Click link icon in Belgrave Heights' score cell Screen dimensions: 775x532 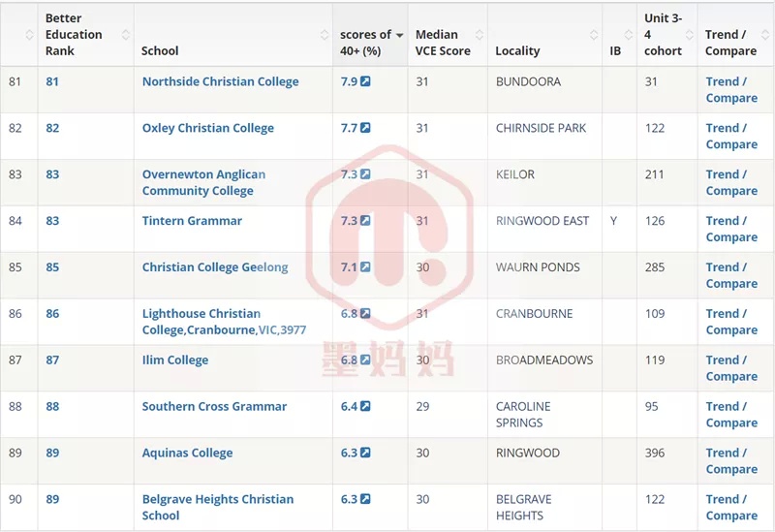coord(365,499)
